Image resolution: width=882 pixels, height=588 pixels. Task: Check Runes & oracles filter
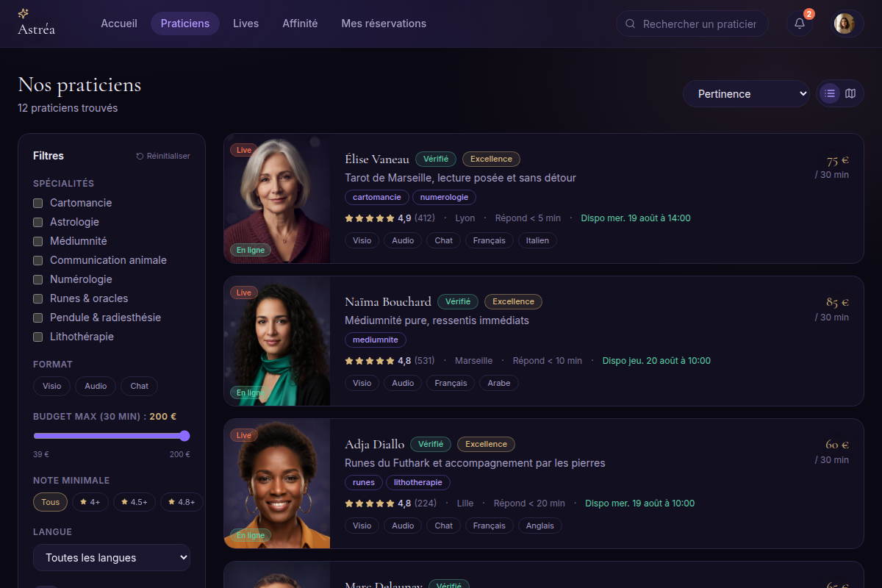click(38, 298)
